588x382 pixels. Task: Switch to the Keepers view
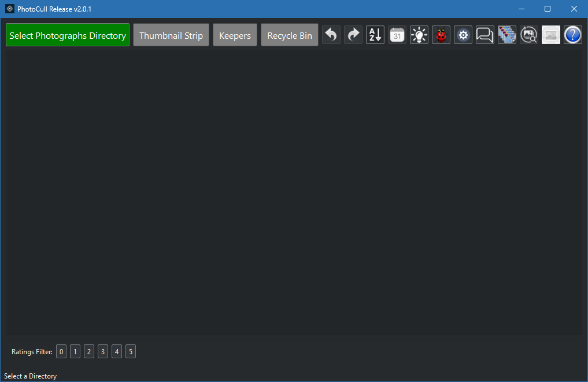point(235,35)
